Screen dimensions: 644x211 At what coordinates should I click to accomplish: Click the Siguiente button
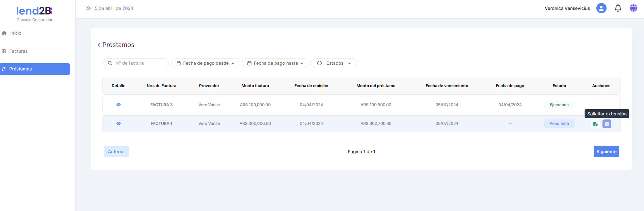tap(606, 152)
